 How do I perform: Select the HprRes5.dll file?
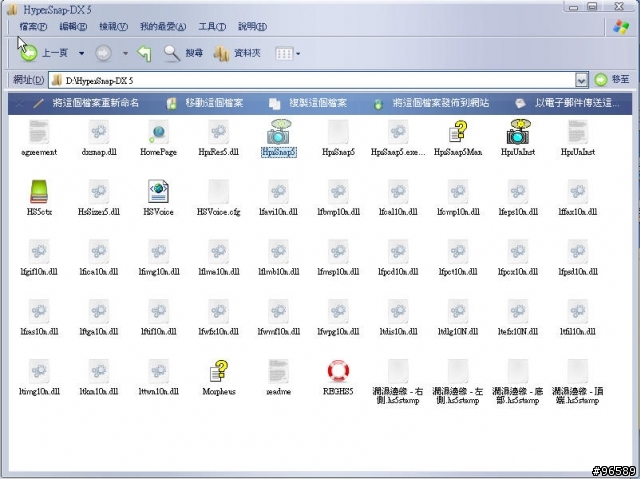218,137
